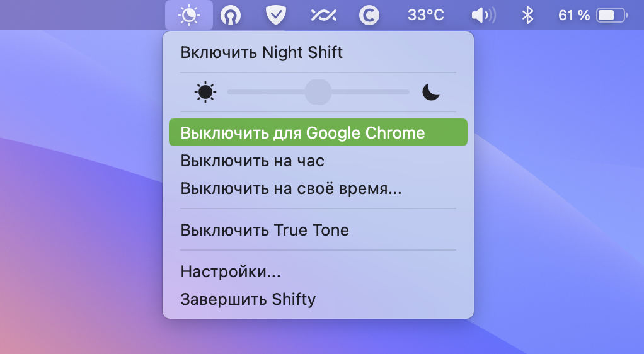
Task: Open the Shifty sun-moon menu bar icon
Action: point(189,15)
